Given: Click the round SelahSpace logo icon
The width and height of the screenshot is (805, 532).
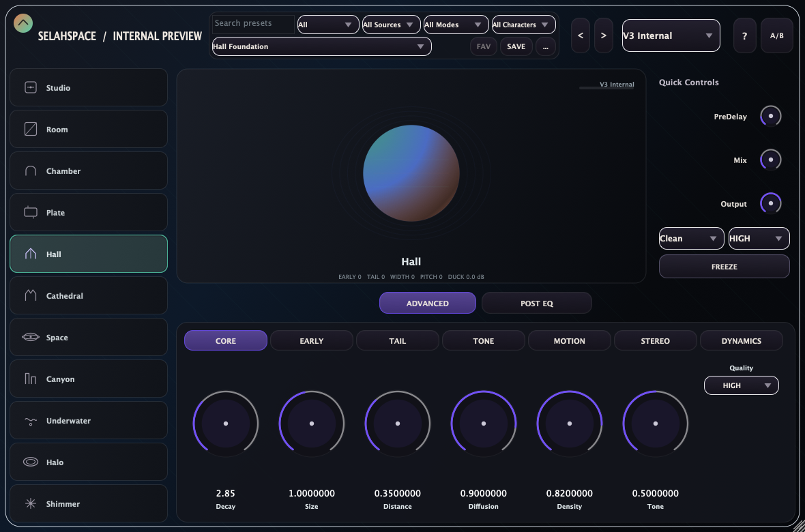Looking at the screenshot, I should 23,23.
